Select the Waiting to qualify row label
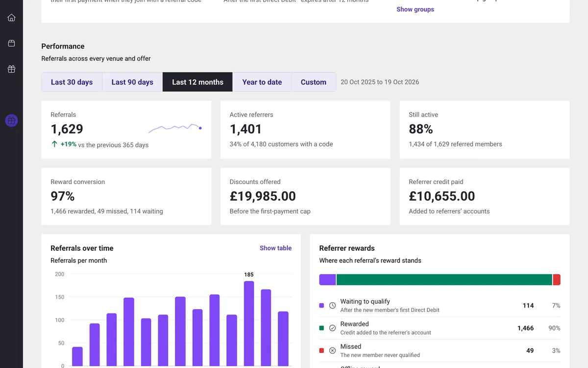Viewport: 588px width, 368px height. [365, 301]
